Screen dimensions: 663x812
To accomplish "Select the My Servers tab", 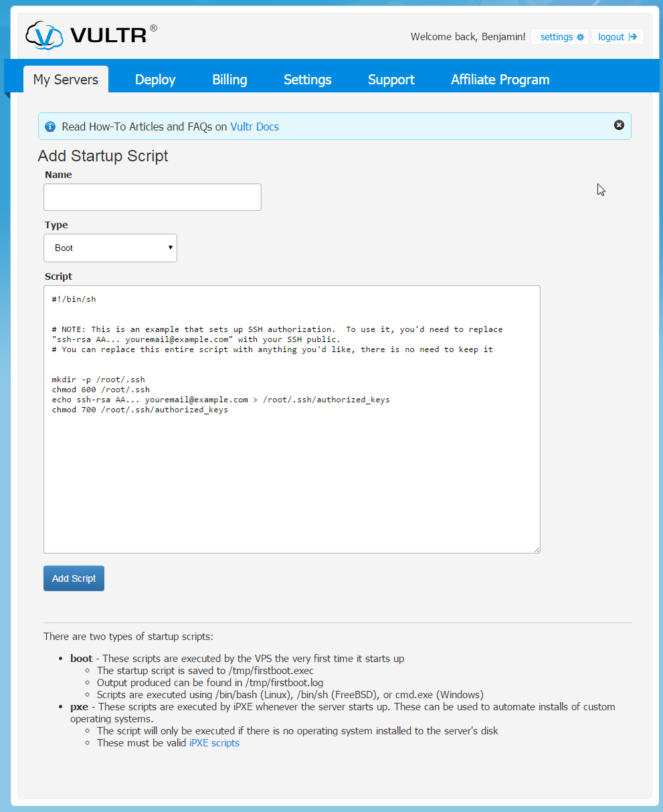I will [x=65, y=79].
